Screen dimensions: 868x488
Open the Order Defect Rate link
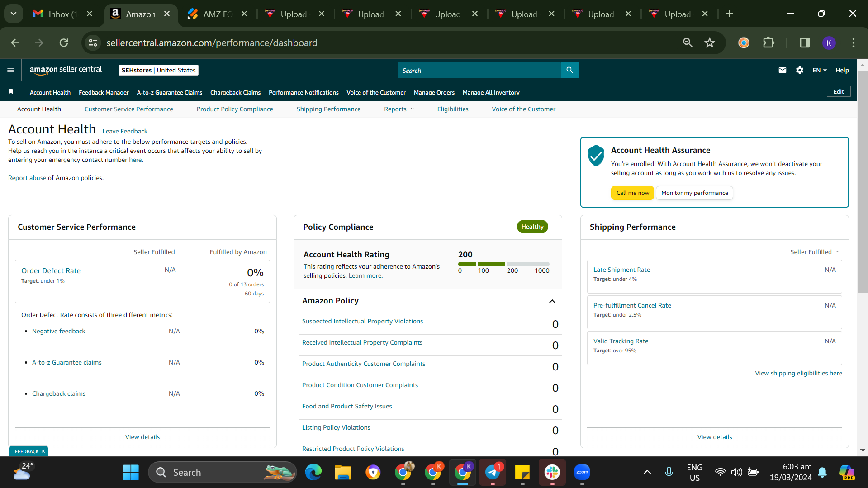pos(51,270)
